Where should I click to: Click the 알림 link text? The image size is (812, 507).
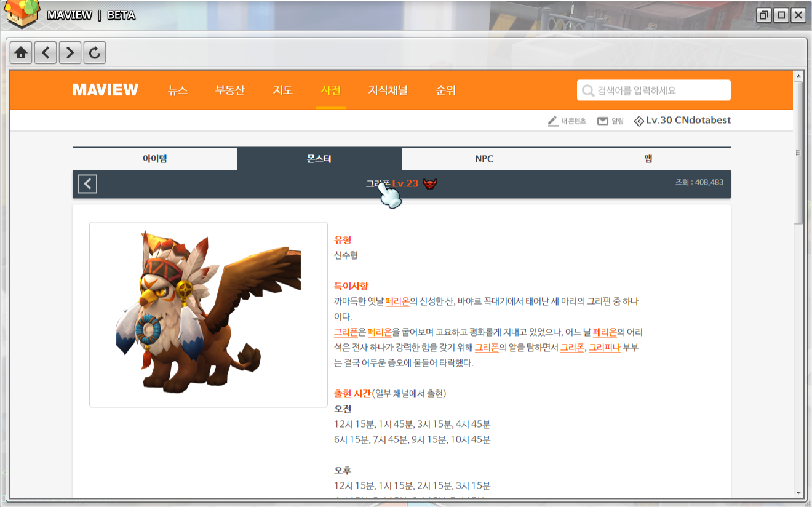[618, 121]
